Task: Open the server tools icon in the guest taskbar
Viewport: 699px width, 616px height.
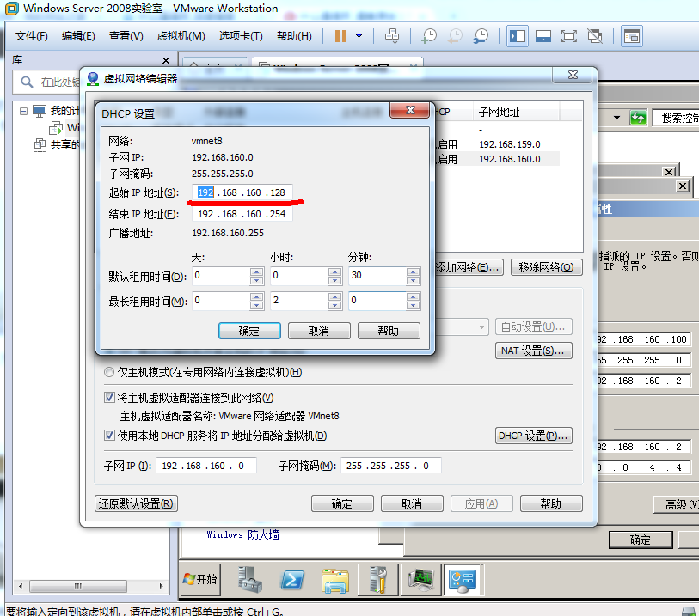Action: tap(378, 579)
